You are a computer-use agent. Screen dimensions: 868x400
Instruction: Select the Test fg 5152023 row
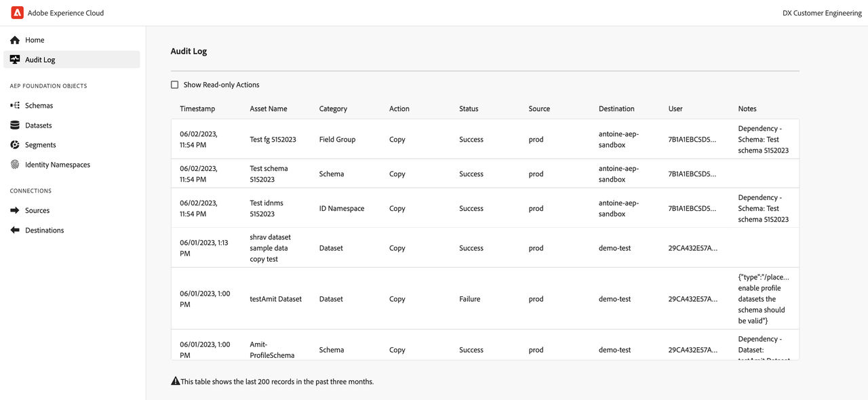(273, 140)
